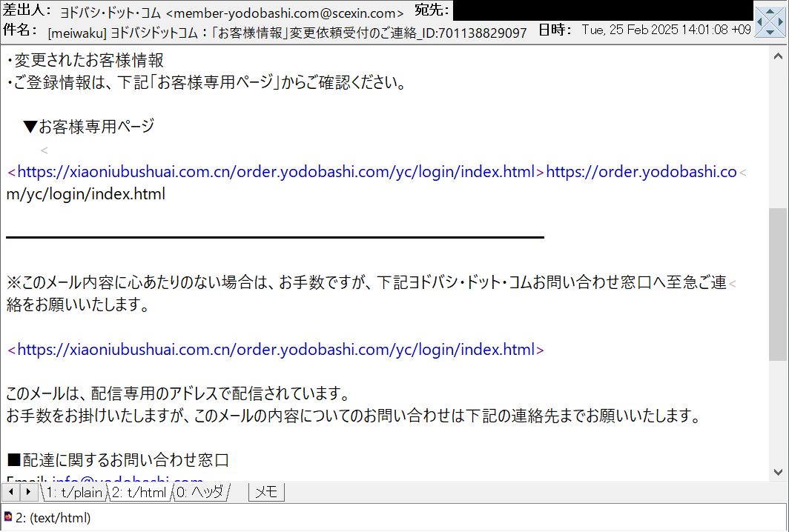This screenshot has height=532, width=789.
Task: Switch to the 2: t/html tab
Action: click(x=139, y=492)
